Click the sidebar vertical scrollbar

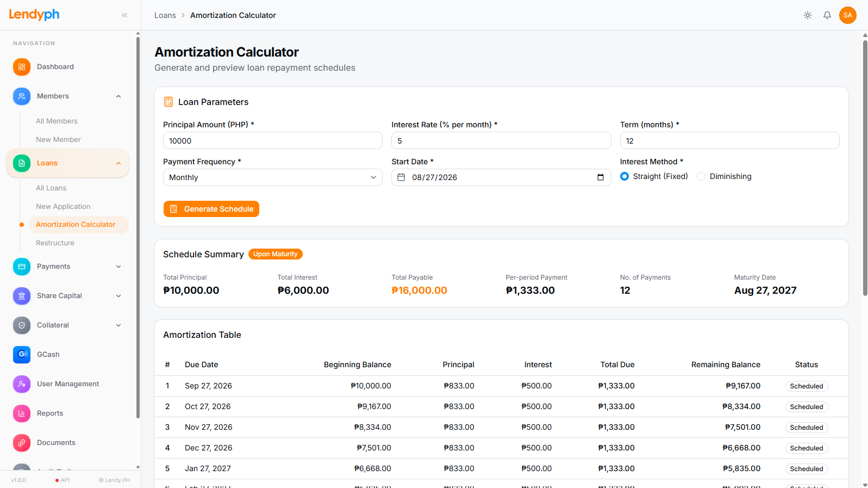[x=138, y=227]
